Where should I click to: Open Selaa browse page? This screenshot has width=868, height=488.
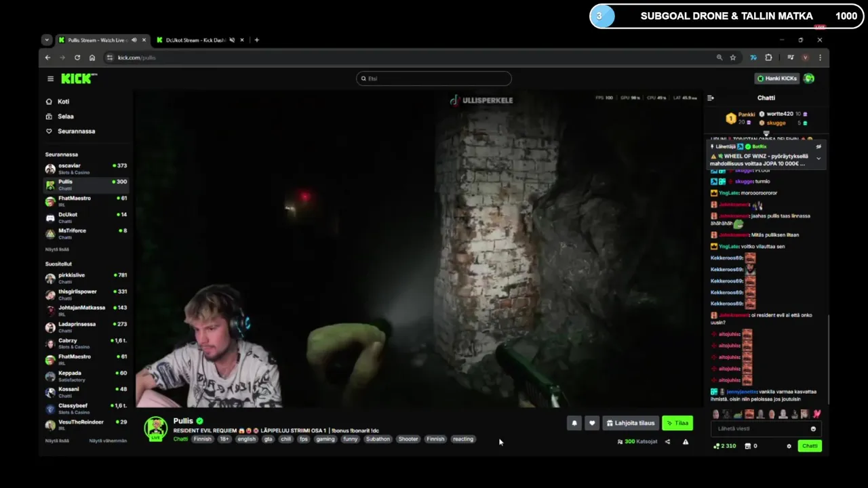[66, 117]
